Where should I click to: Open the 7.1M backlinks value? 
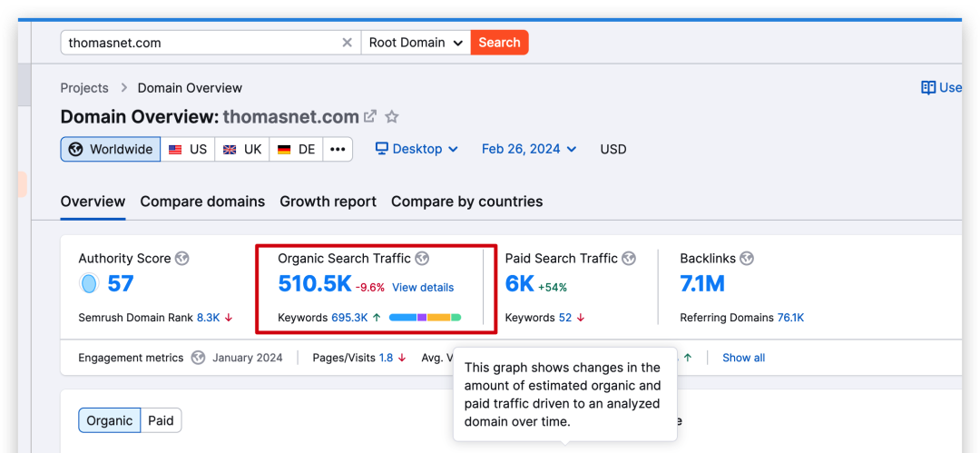[702, 284]
